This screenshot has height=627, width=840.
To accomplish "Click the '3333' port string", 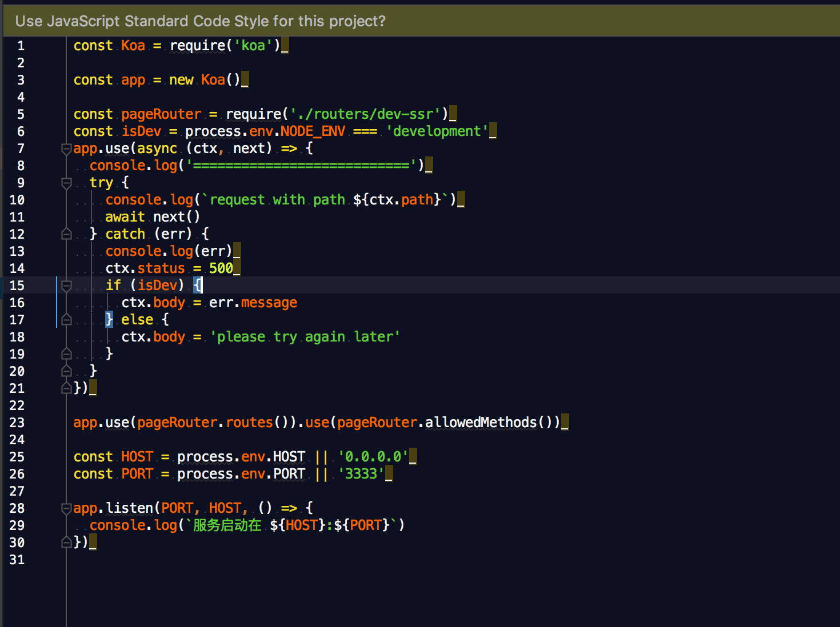I will pyautogui.click(x=361, y=474).
